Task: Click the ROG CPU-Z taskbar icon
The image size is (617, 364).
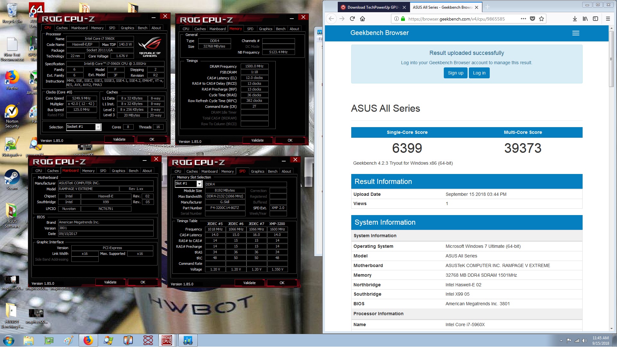Action: tap(167, 340)
